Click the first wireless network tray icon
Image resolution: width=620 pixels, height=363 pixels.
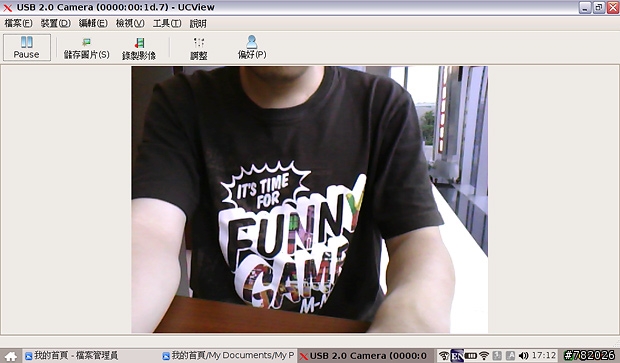pos(444,355)
